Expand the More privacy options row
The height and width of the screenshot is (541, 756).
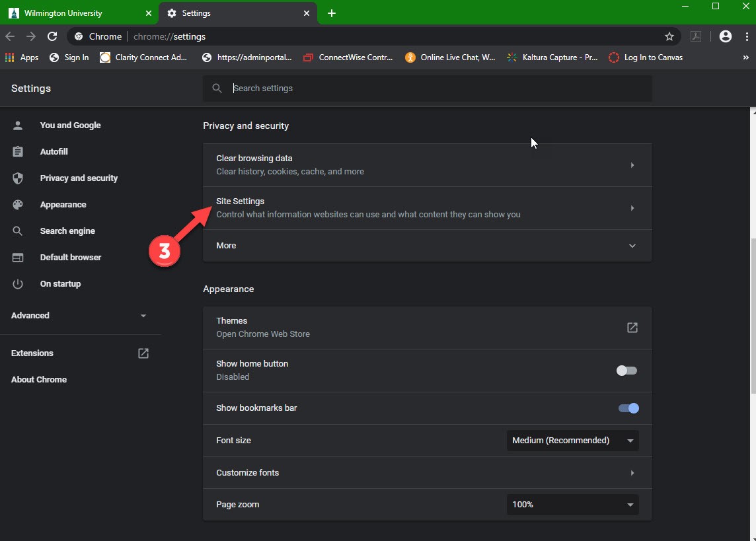coord(427,246)
